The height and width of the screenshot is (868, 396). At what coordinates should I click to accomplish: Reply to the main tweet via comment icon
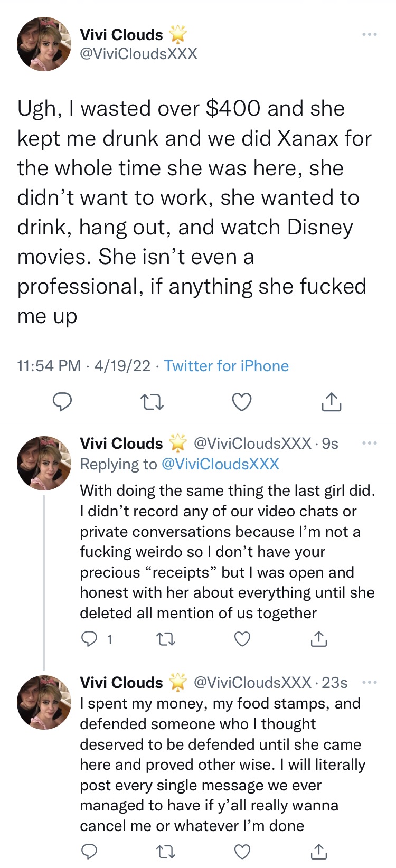click(62, 402)
